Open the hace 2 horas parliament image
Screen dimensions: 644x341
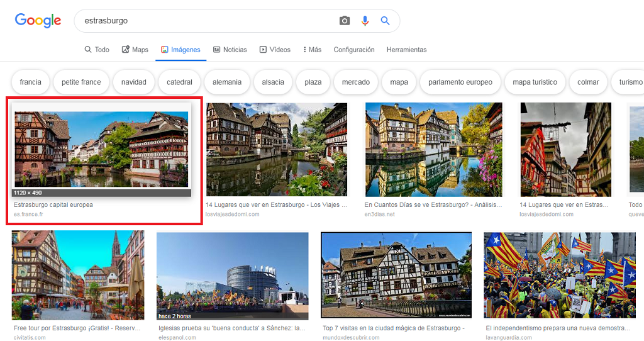[x=233, y=276]
